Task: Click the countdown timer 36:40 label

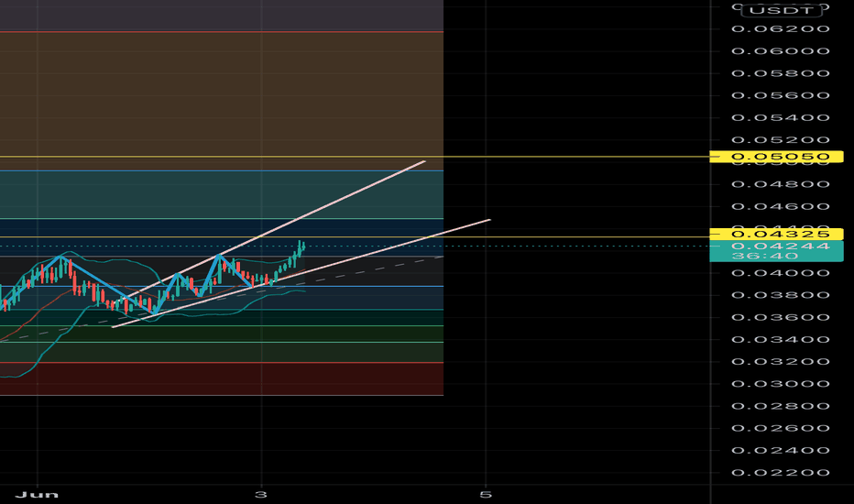Action: (765, 256)
